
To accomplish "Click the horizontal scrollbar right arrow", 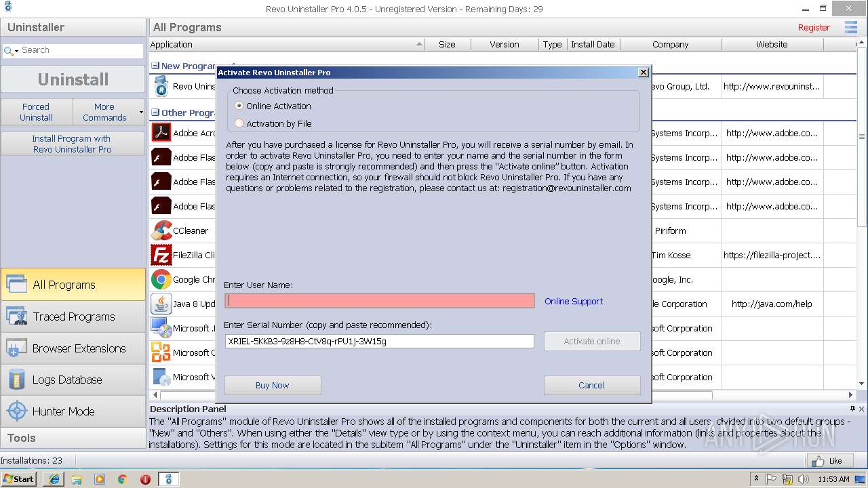I will pyautogui.click(x=851, y=394).
